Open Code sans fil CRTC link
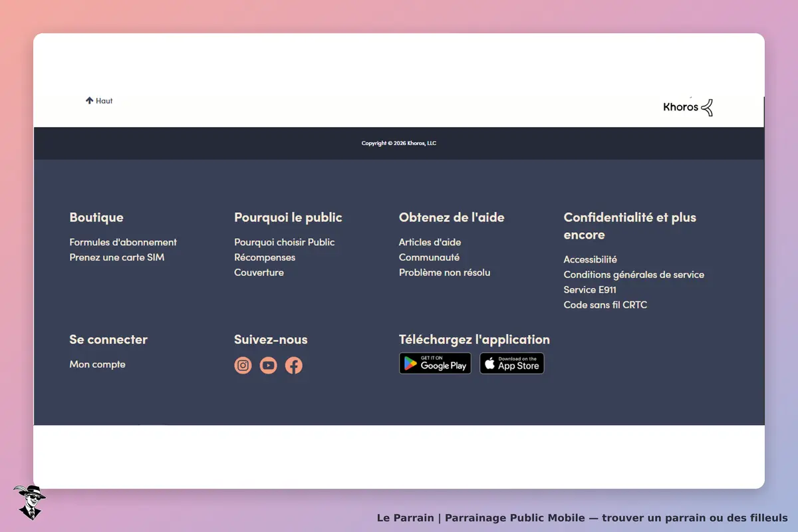 click(x=605, y=305)
